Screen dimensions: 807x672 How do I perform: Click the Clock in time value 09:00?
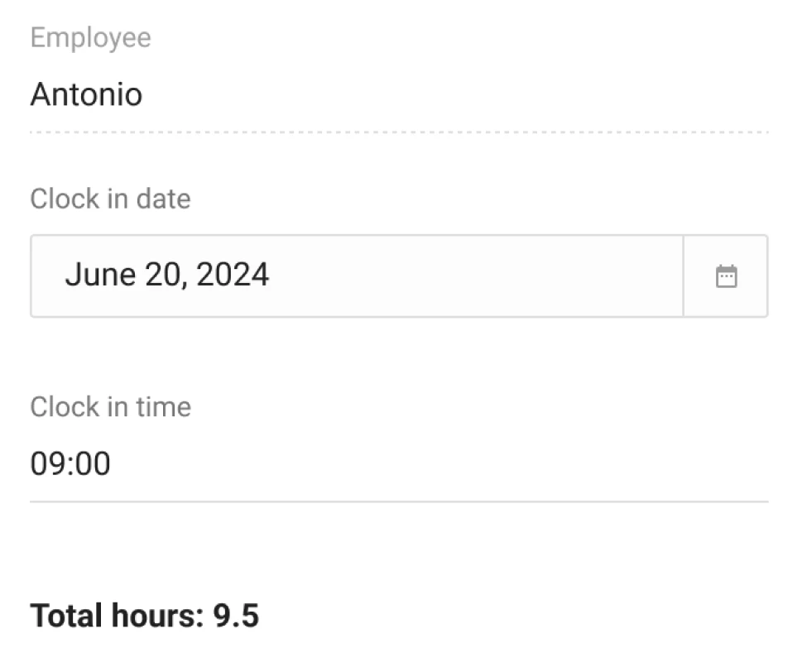point(70,463)
